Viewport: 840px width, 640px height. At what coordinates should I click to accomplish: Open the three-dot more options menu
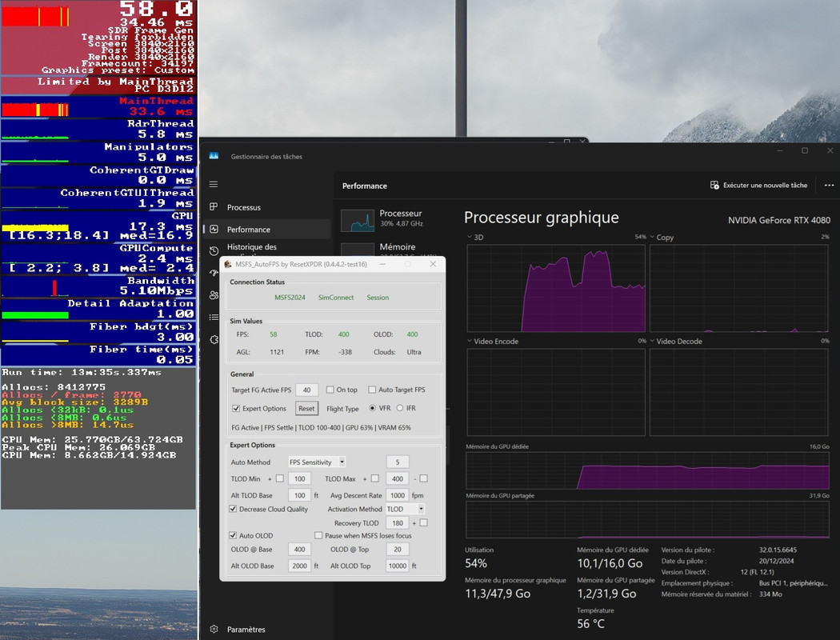(829, 185)
